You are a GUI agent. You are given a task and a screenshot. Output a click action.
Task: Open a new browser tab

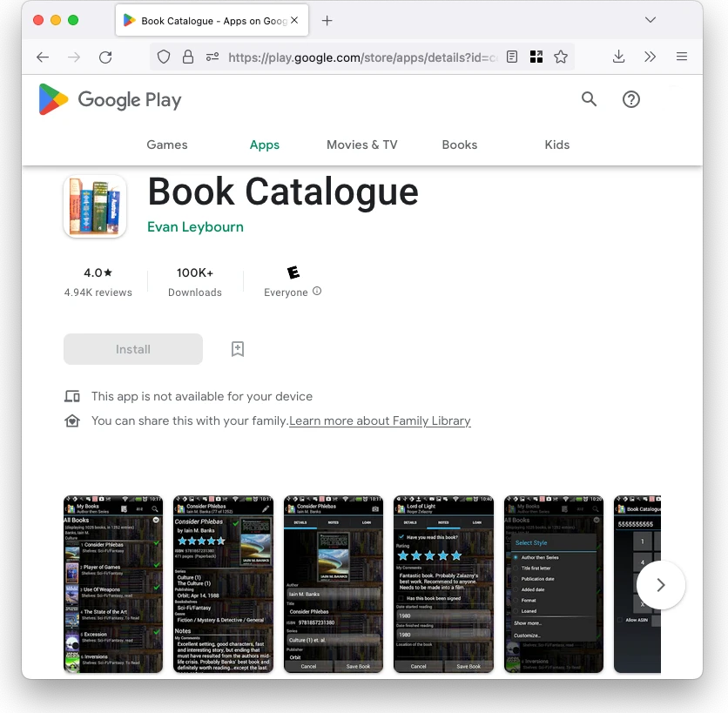point(327,20)
